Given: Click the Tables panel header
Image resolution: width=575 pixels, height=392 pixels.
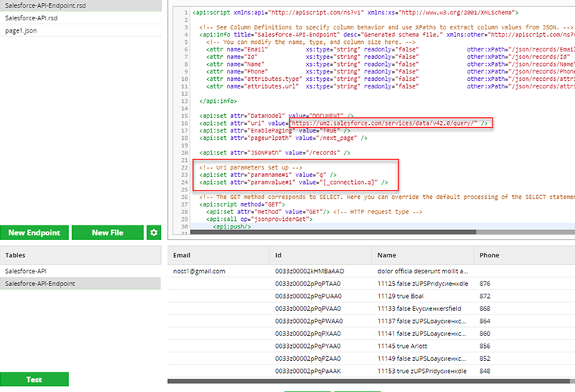Looking at the screenshot, I should [x=80, y=255].
